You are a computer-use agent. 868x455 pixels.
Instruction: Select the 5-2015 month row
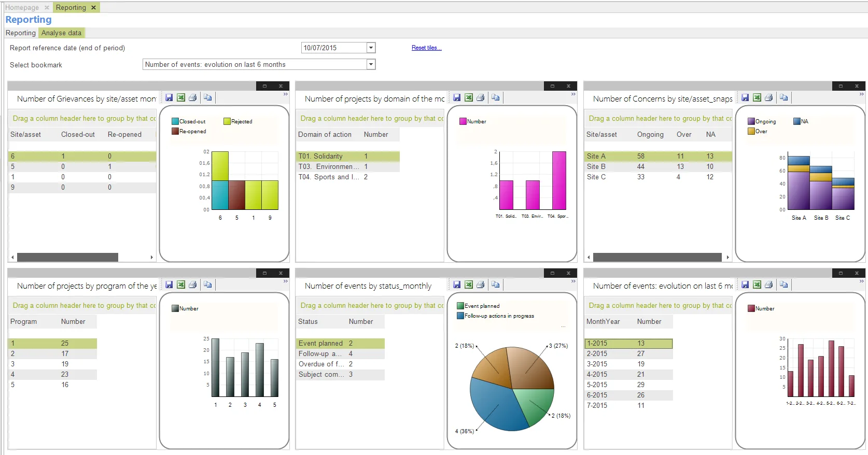coord(628,385)
